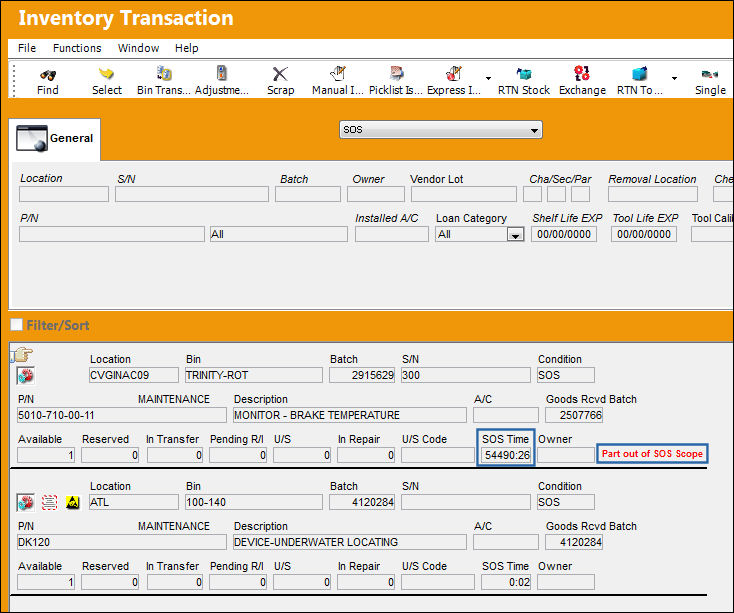734x613 pixels.
Task: Click Bin value 100-140
Action: [x=254, y=502]
